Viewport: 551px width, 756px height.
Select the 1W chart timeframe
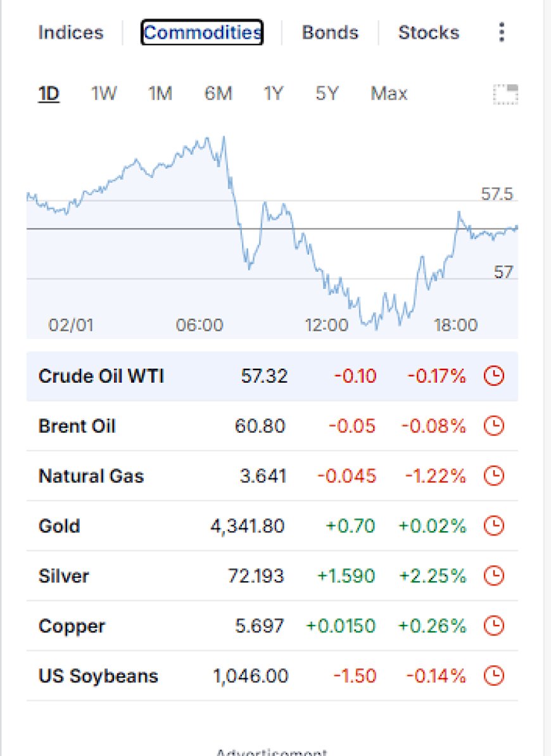point(104,93)
